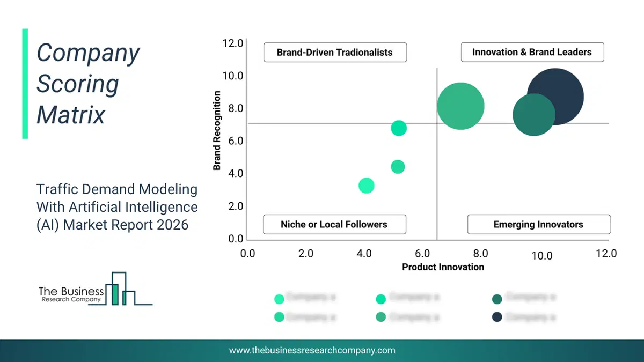Click the 10.0 tick on Product Innovation axis
Image resolution: width=644 pixels, height=362 pixels.
(541, 255)
